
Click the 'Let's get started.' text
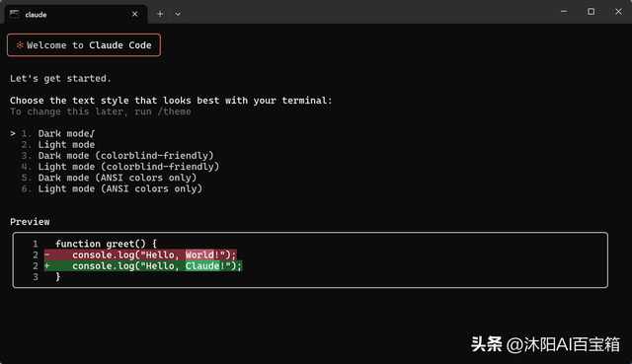(x=60, y=79)
